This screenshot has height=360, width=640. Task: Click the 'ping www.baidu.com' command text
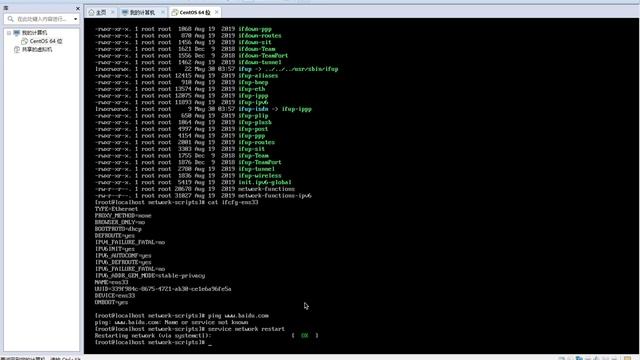(x=238, y=316)
